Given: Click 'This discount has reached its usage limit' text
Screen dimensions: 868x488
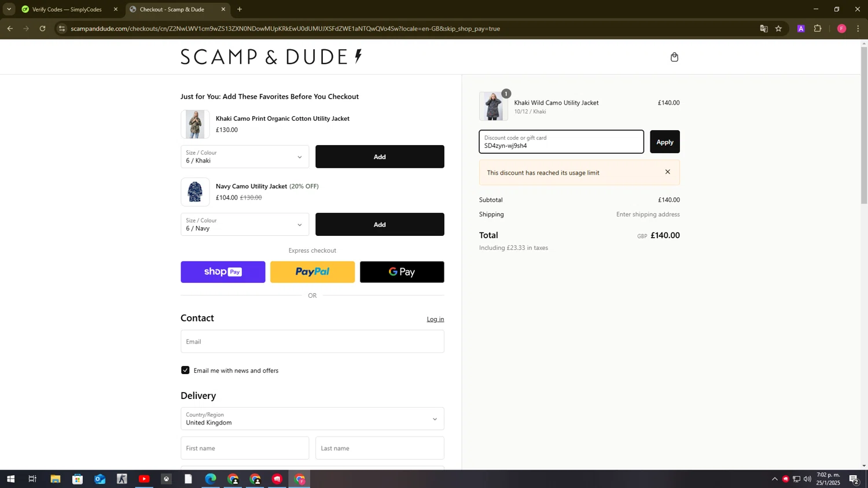Looking at the screenshot, I should tap(543, 172).
